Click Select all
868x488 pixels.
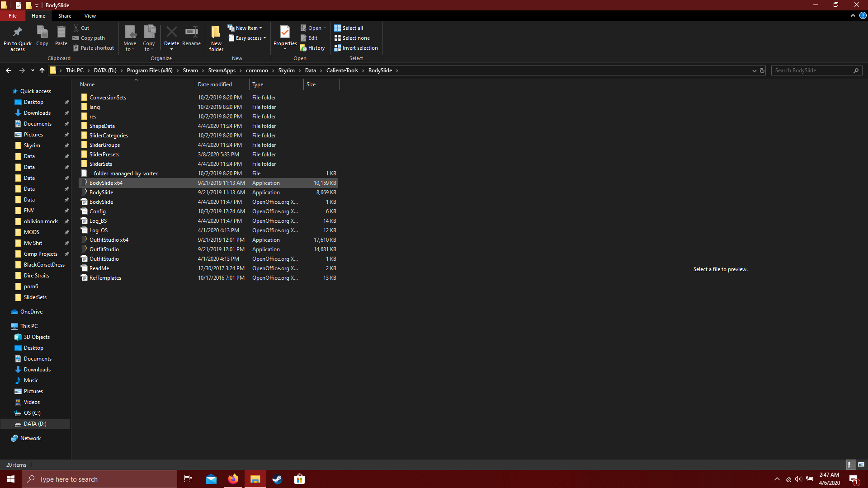[349, 28]
